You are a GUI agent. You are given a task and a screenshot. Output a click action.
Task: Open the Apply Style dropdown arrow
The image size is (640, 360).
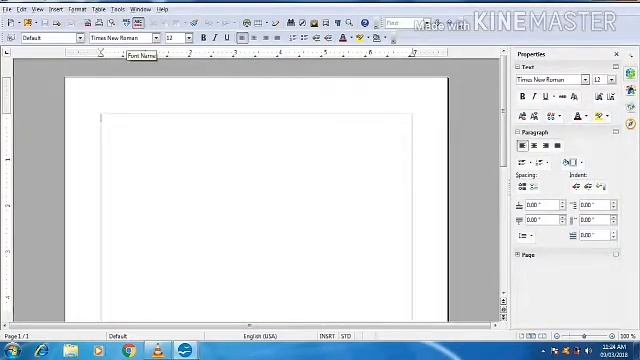(x=80, y=38)
